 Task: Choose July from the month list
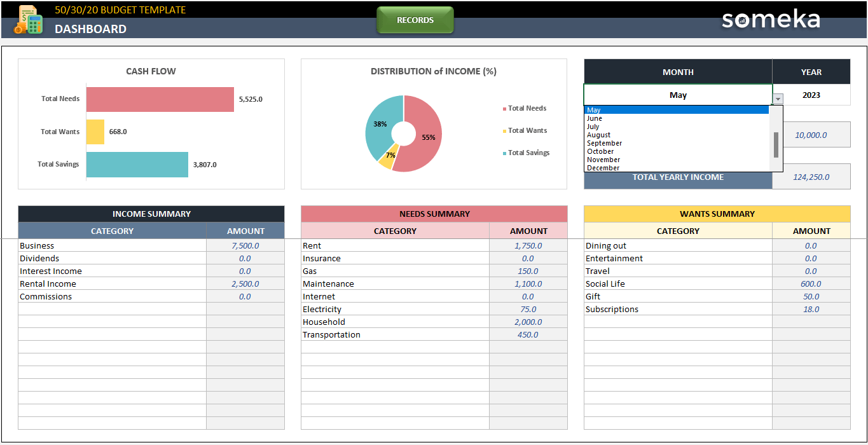pos(677,127)
